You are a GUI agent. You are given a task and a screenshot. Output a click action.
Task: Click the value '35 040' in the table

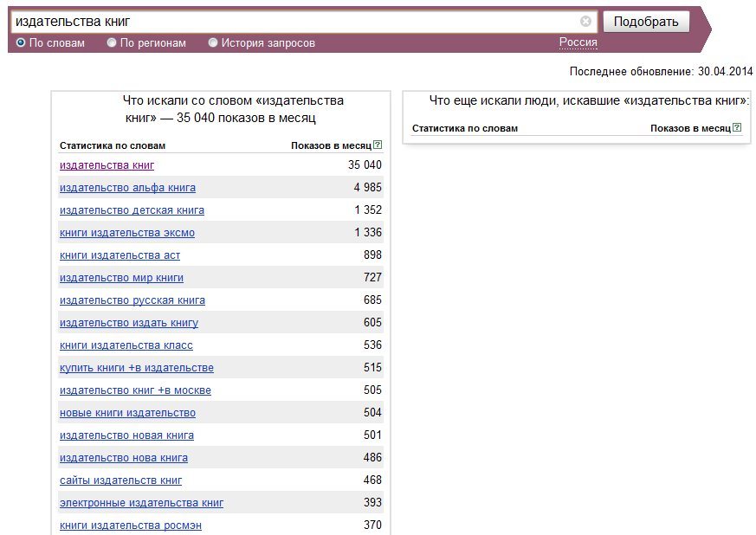(365, 164)
